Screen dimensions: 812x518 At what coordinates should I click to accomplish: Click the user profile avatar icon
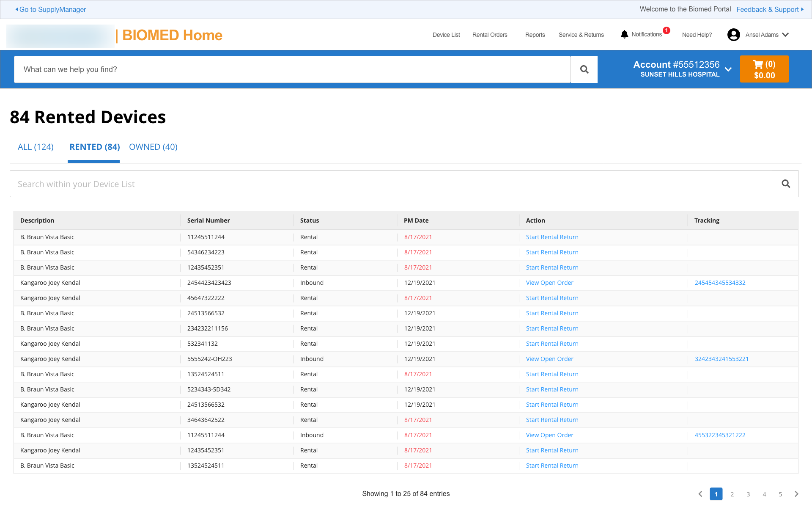tap(733, 35)
